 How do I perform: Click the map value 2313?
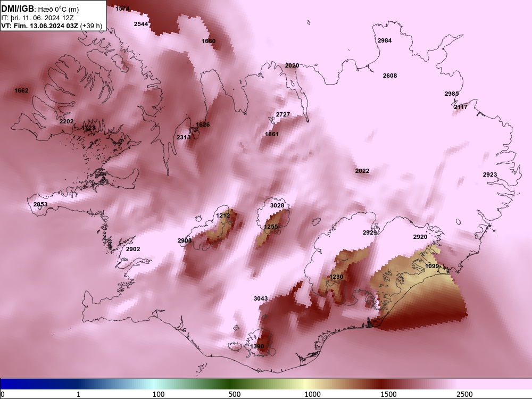[184, 137]
